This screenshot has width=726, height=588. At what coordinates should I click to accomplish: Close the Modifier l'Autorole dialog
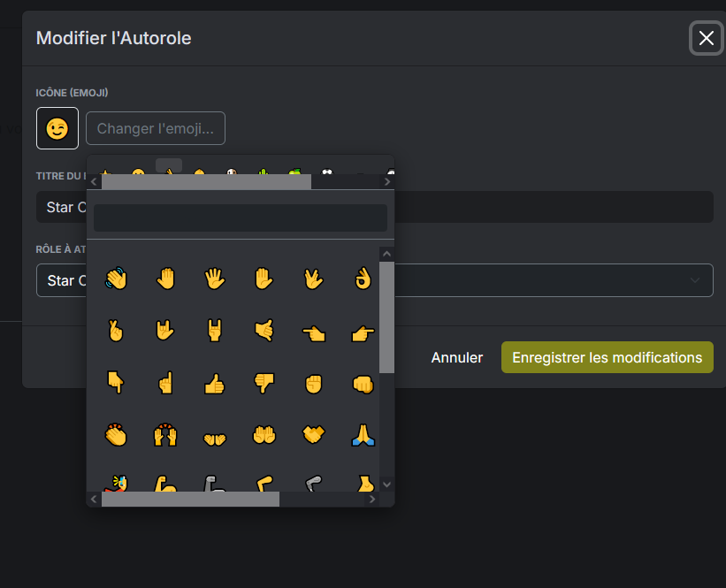(x=706, y=38)
